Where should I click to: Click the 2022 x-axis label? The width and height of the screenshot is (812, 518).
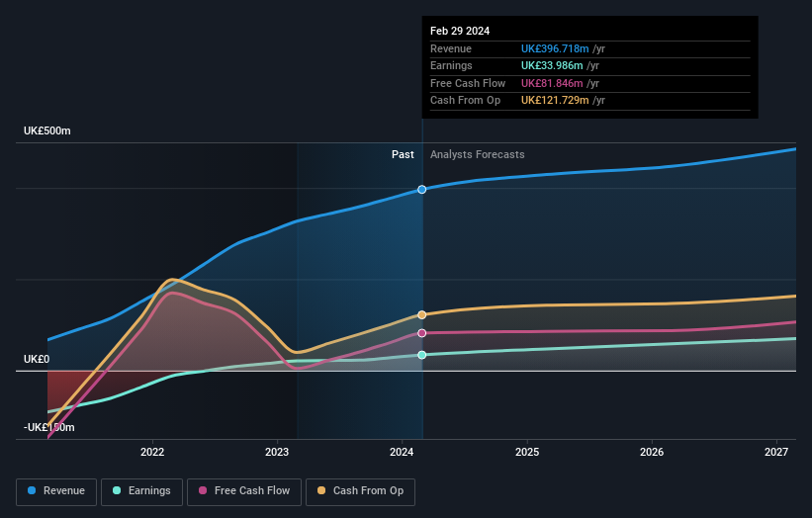click(x=152, y=452)
